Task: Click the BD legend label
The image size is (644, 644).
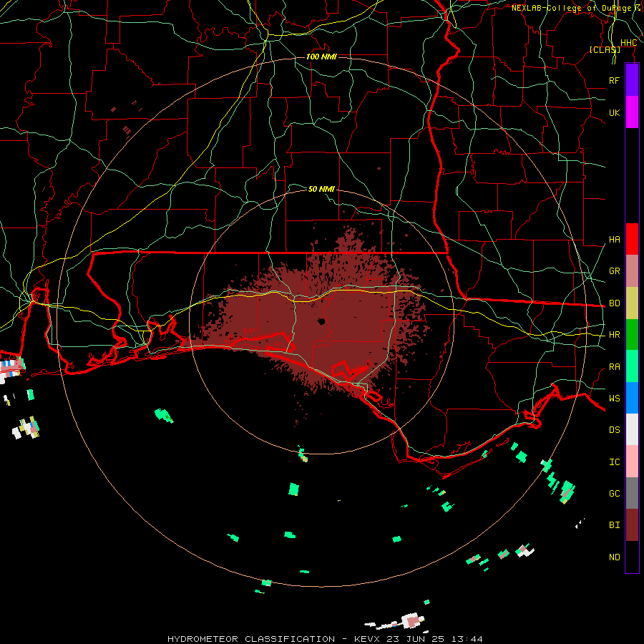Action: pos(614,303)
